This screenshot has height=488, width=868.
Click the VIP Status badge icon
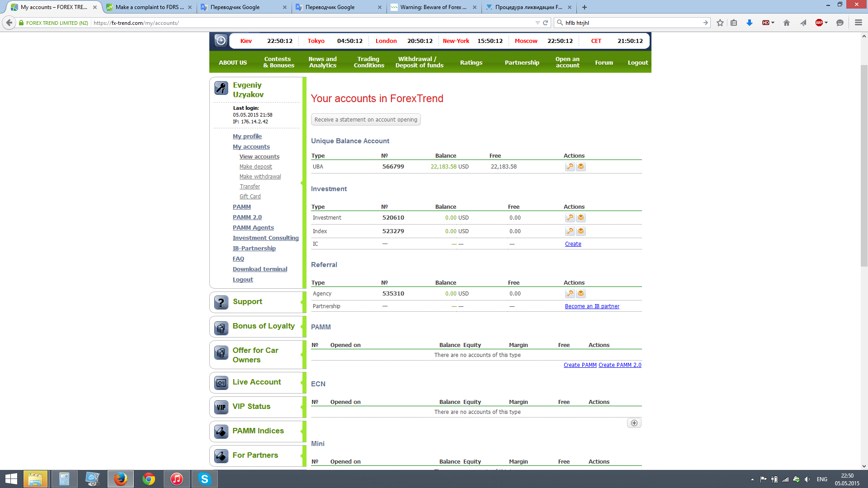pos(221,407)
